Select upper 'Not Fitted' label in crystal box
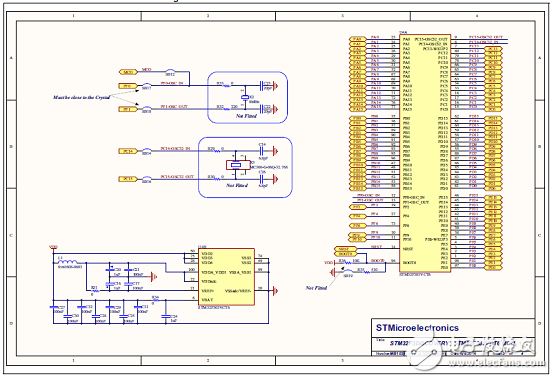Viewport: 554px width, 379px height. (x=246, y=116)
